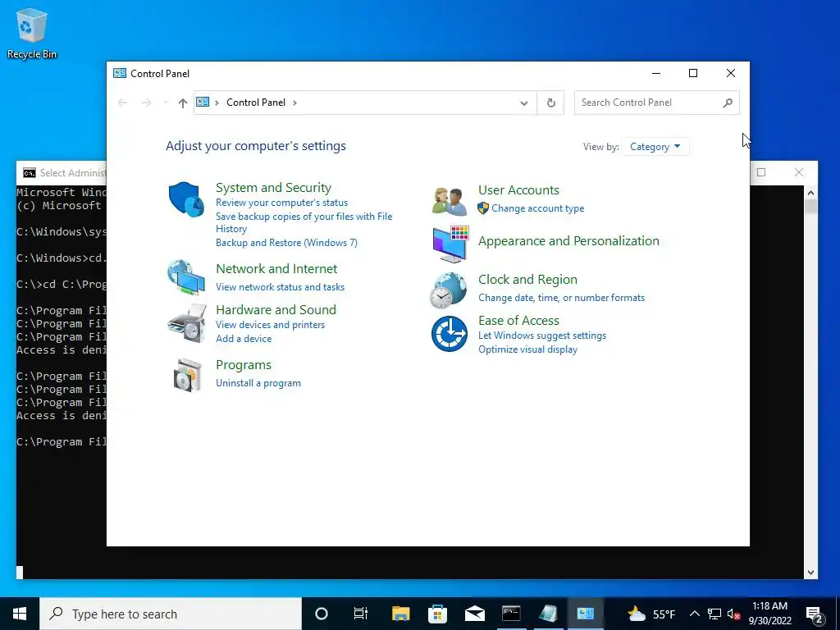Click Review your computer's status
Viewport: 840px width, 630px height.
point(282,203)
